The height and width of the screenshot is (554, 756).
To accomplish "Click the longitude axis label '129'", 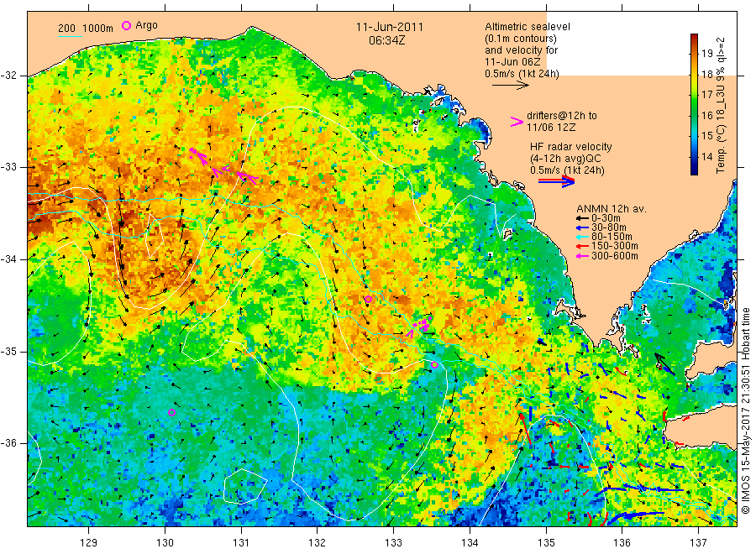I will pyautogui.click(x=89, y=542).
